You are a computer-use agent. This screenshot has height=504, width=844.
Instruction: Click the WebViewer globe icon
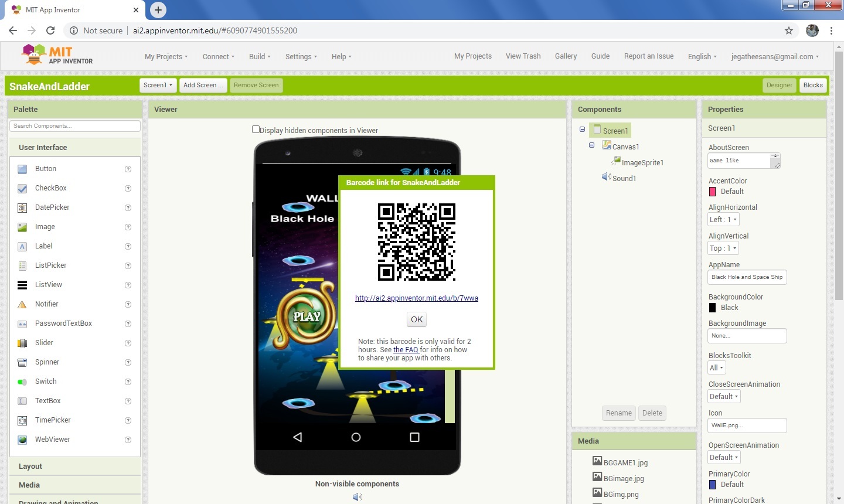(22, 440)
